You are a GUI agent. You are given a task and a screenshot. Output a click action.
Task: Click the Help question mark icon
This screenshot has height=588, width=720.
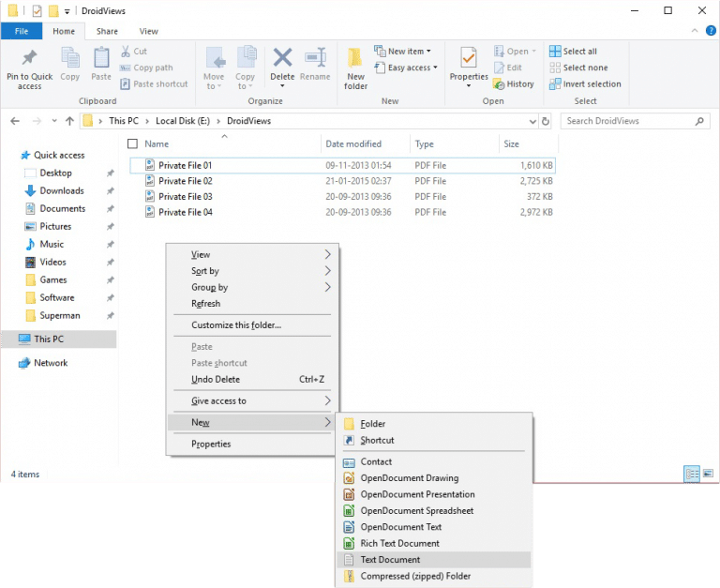click(711, 31)
